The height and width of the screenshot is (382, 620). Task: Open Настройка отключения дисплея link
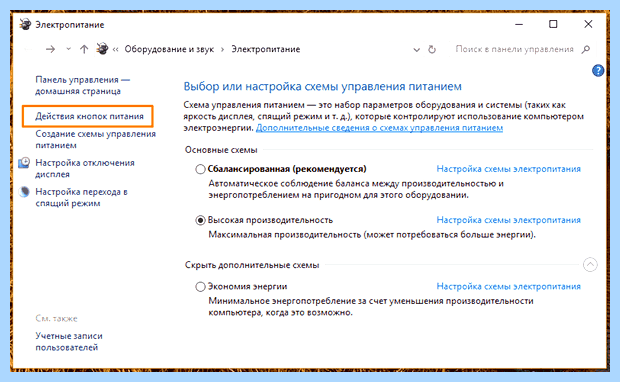85,168
